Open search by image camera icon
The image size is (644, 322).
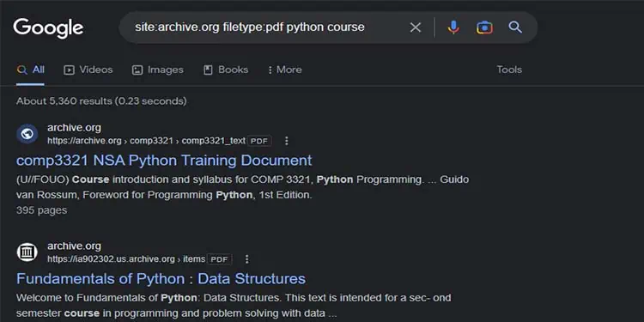(484, 27)
